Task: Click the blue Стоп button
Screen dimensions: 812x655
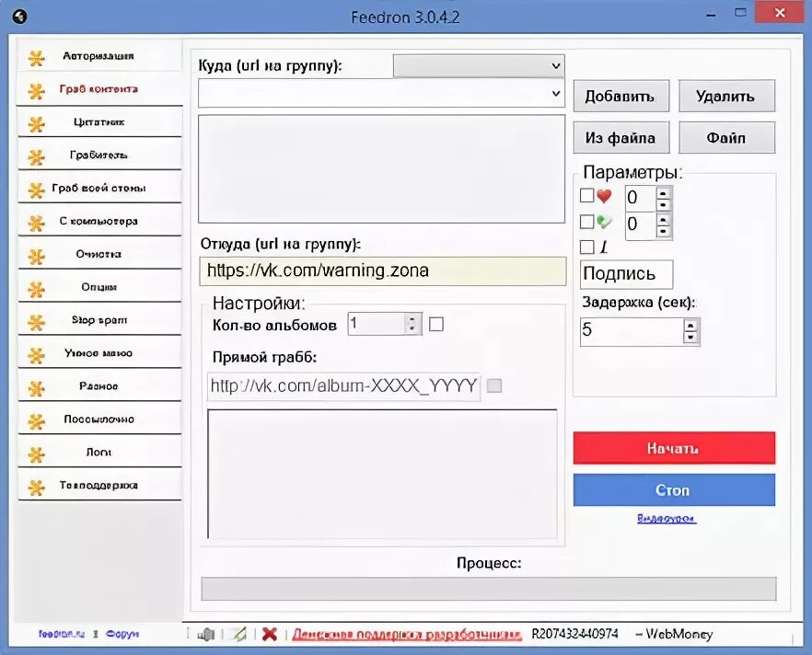Action: (x=674, y=490)
